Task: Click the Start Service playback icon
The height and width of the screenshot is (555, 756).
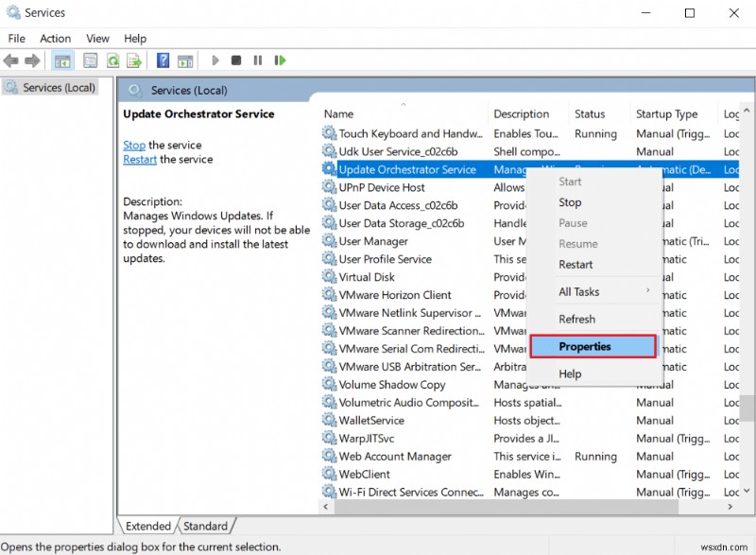Action: (x=215, y=60)
